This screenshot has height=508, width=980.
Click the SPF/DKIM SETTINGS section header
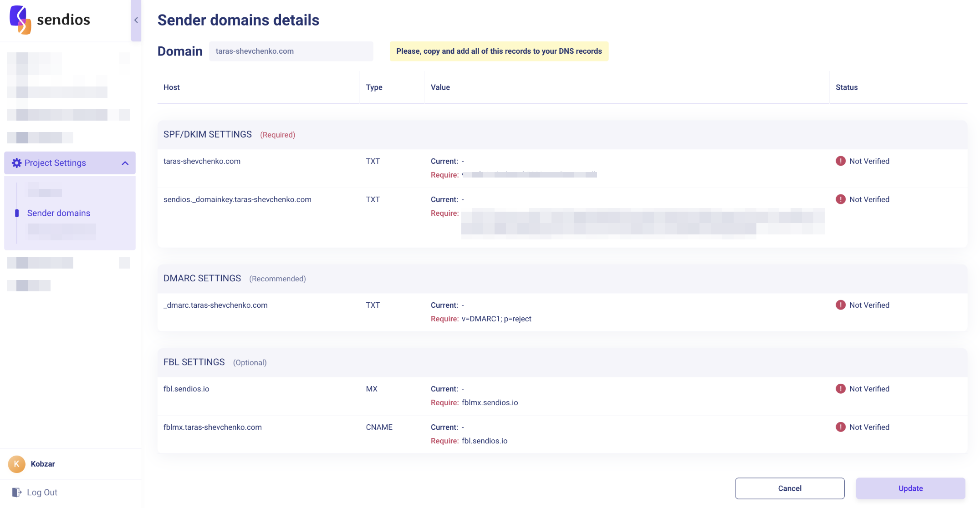(208, 134)
